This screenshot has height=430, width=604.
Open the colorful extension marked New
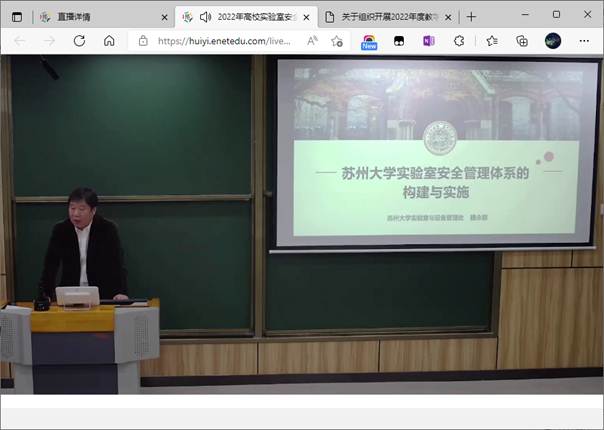pos(369,41)
